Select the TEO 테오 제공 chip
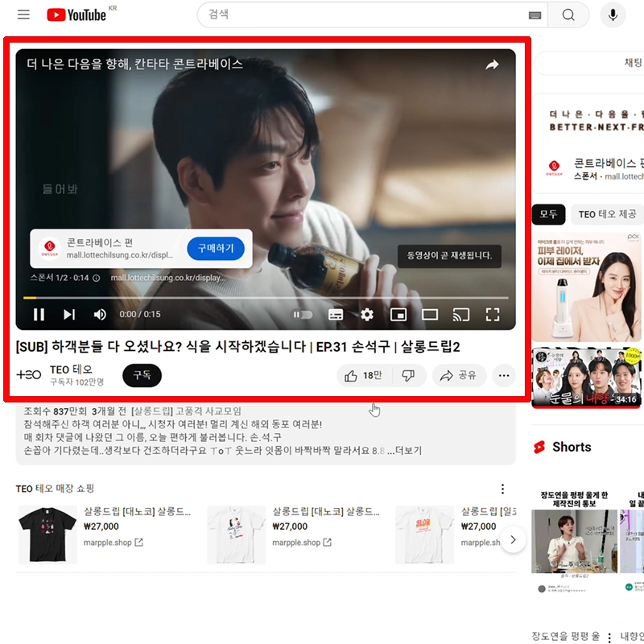 [607, 214]
